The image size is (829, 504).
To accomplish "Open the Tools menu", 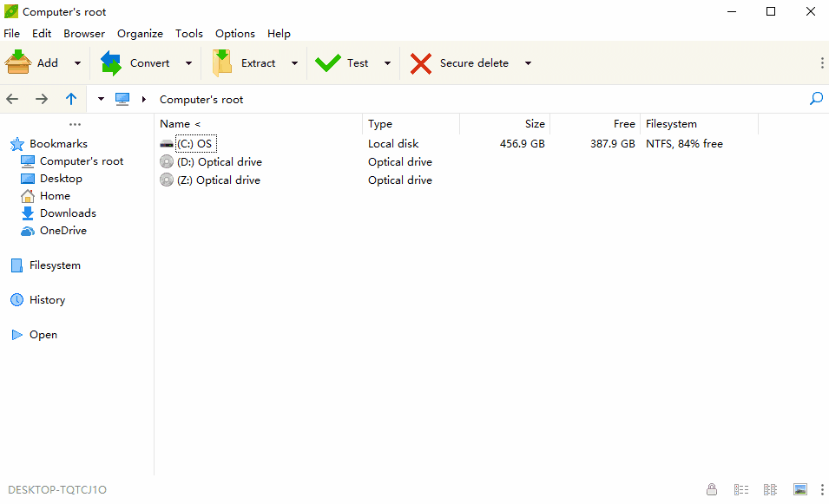I will 189,33.
